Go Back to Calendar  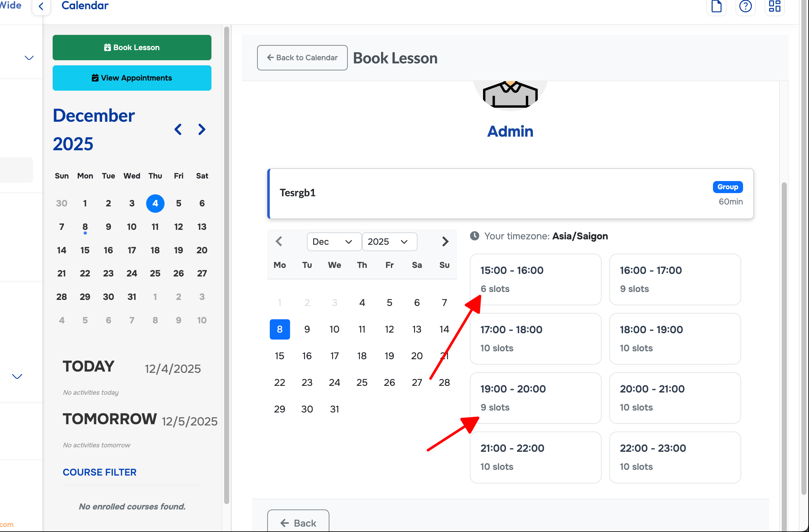pos(302,58)
